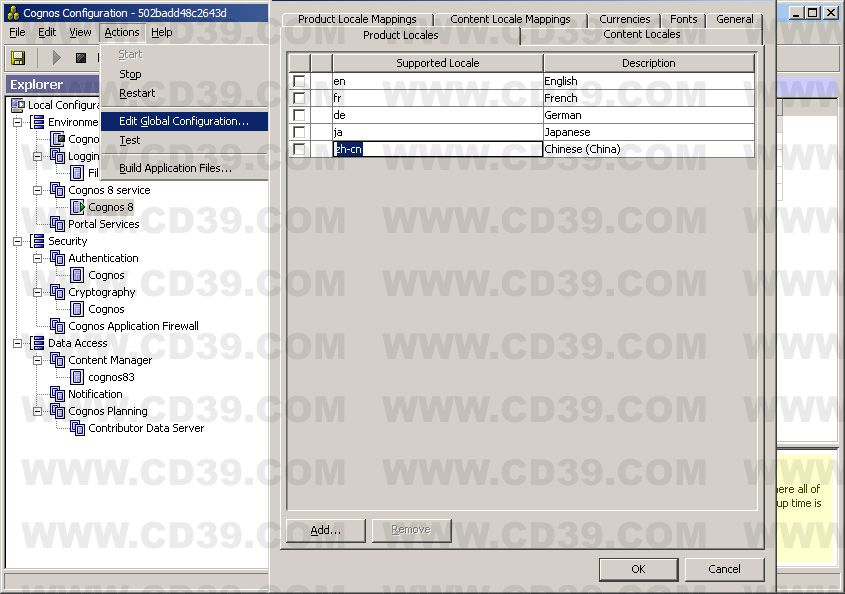Collapse the Cognos 8 service node

pos(38,190)
